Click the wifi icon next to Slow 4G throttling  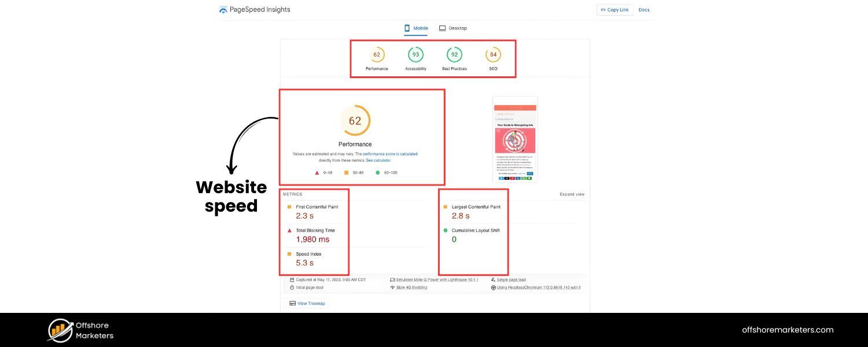click(392, 287)
